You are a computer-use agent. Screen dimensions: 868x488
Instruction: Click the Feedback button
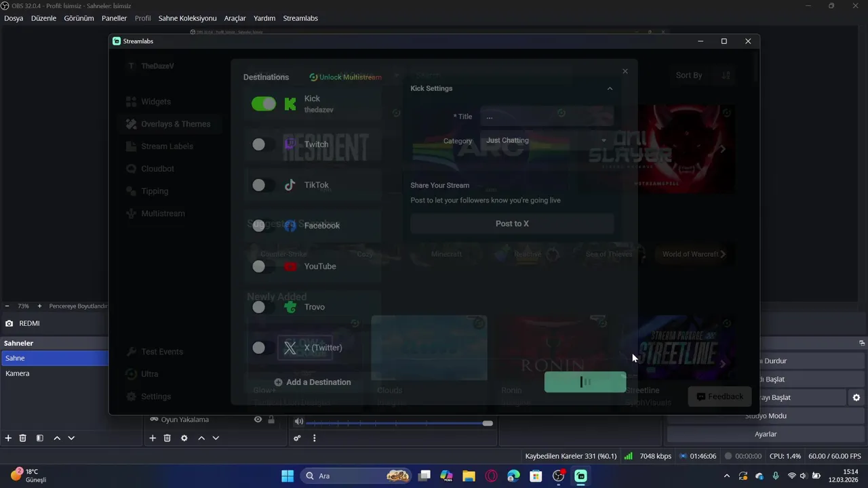(719, 396)
